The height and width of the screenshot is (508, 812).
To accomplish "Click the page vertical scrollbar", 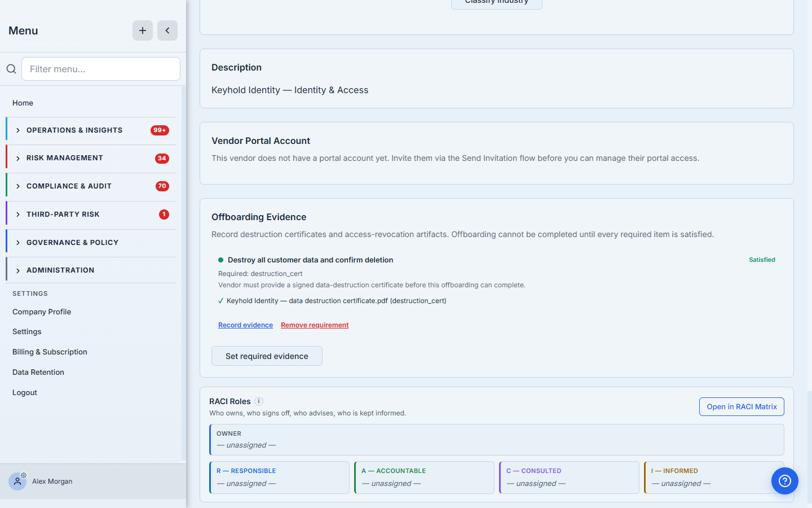I will [809, 446].
